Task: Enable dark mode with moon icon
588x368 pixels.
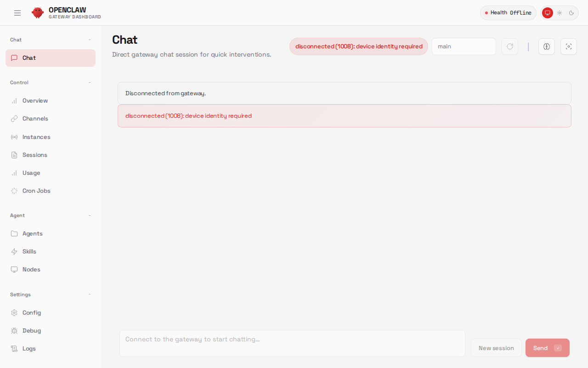Action: tap(571, 13)
